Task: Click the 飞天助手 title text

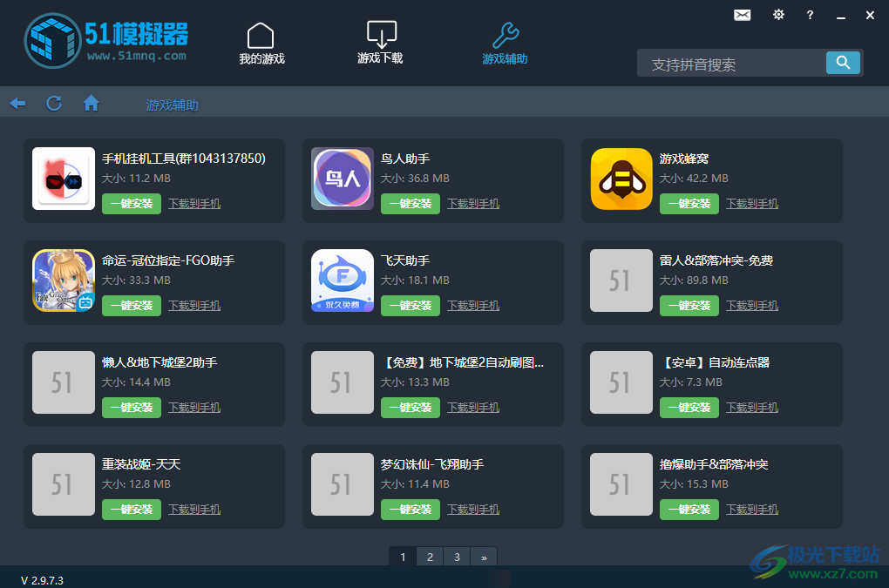Action: pos(405,261)
